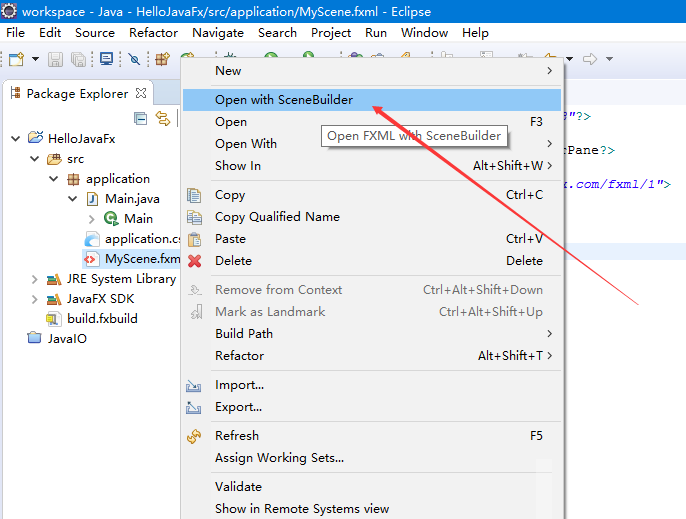Choose Refresh from context menu
Screen dimensions: 686x519
coord(372,436)
